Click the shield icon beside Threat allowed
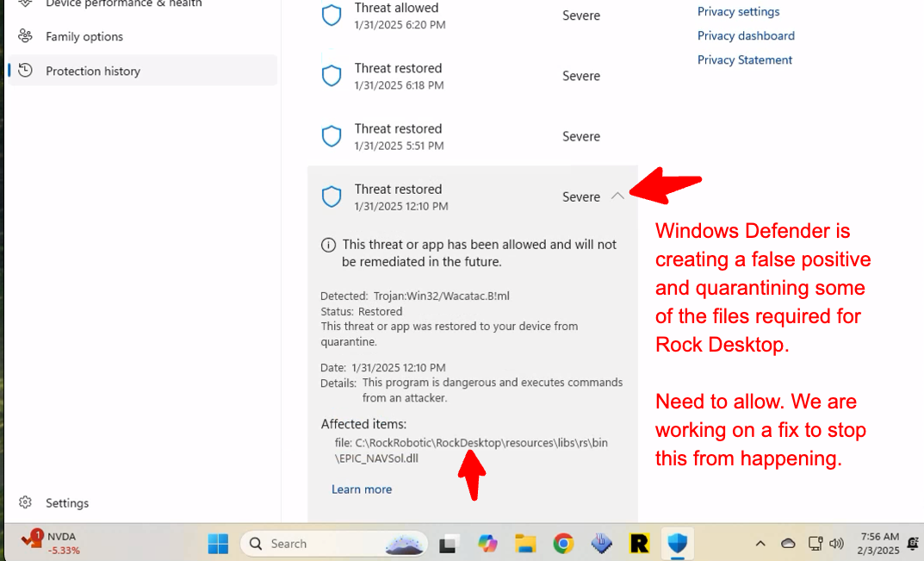This screenshot has width=924, height=561. click(x=332, y=15)
